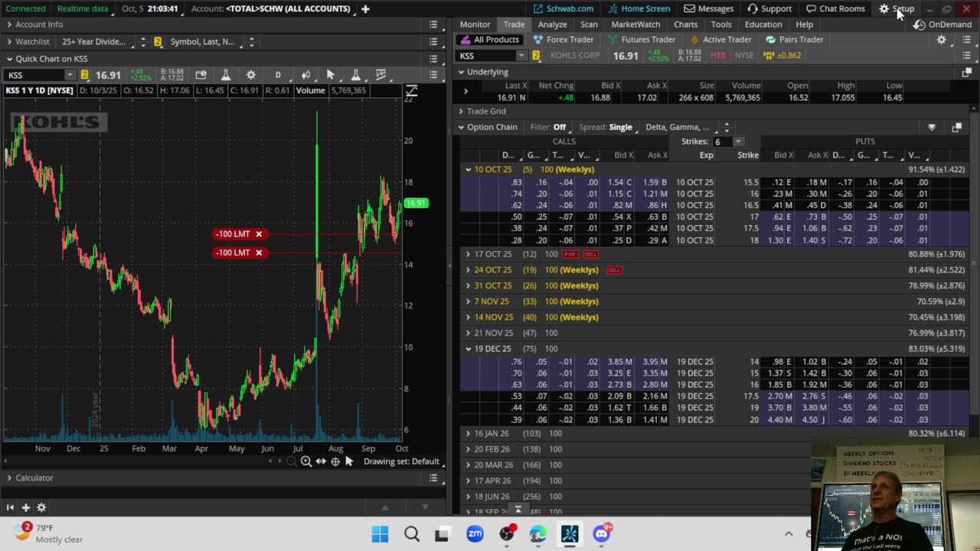Open sidebar gadget settings gear at bottom

41,507
